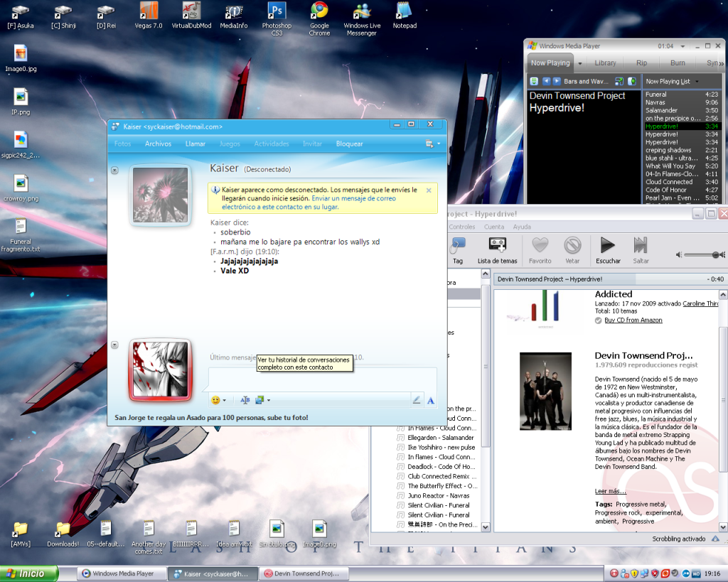Viewport: 728px width, 582px height.
Task: Click the crowroy.png desktop file
Action: pyautogui.click(x=21, y=188)
